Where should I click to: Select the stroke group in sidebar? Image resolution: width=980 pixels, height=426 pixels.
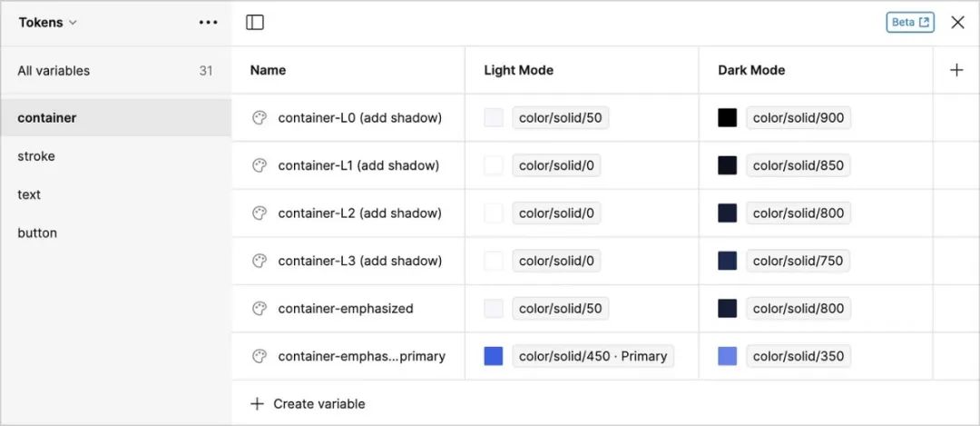(36, 156)
